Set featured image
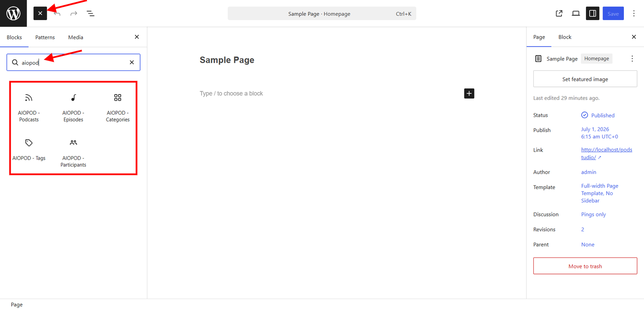 [585, 79]
